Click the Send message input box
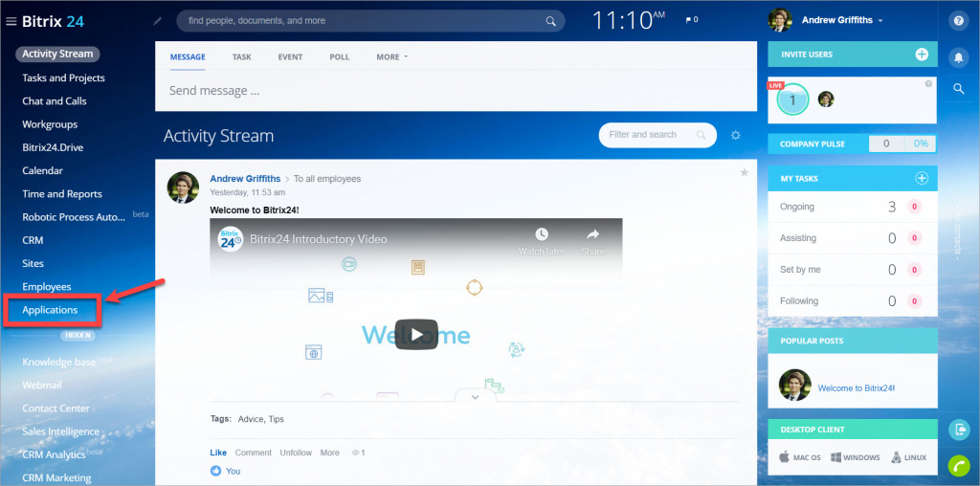Viewport: 980px width, 486px height. point(456,91)
